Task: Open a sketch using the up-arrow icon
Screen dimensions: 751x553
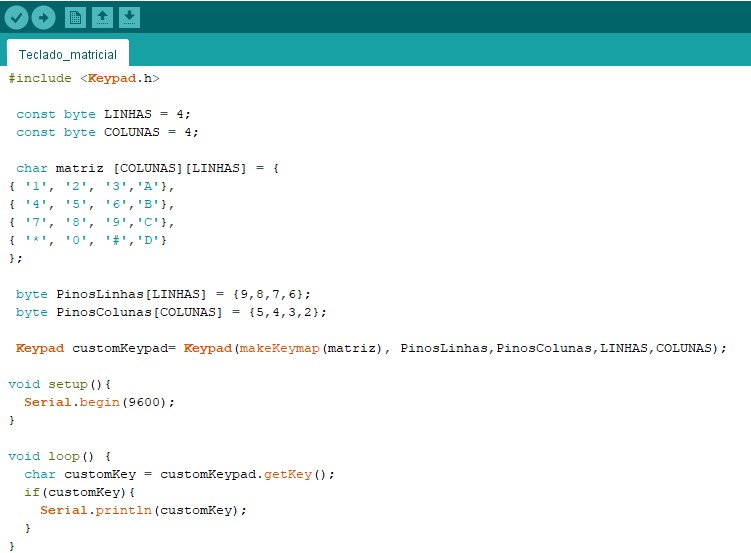Action: coord(102,17)
